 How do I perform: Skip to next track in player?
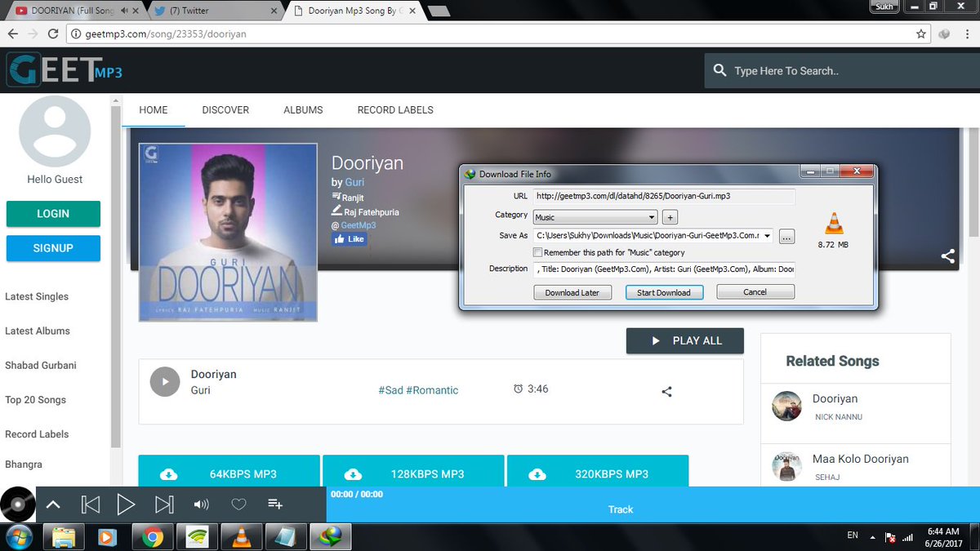[x=164, y=504]
